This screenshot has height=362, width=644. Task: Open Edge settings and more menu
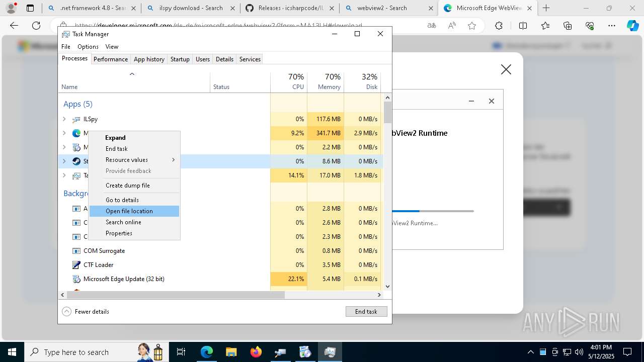pyautogui.click(x=612, y=26)
